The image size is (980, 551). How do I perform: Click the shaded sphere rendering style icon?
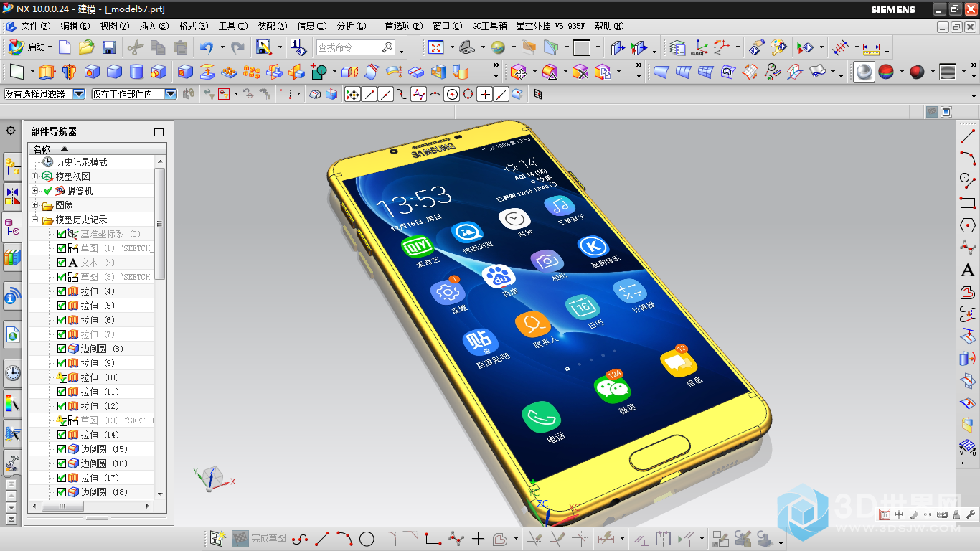[864, 72]
